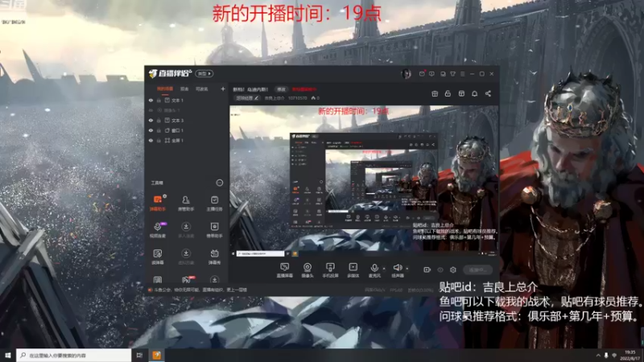Click the start broadcast button in the bottom bar
This screenshot has width=644, height=362.
tap(478, 269)
